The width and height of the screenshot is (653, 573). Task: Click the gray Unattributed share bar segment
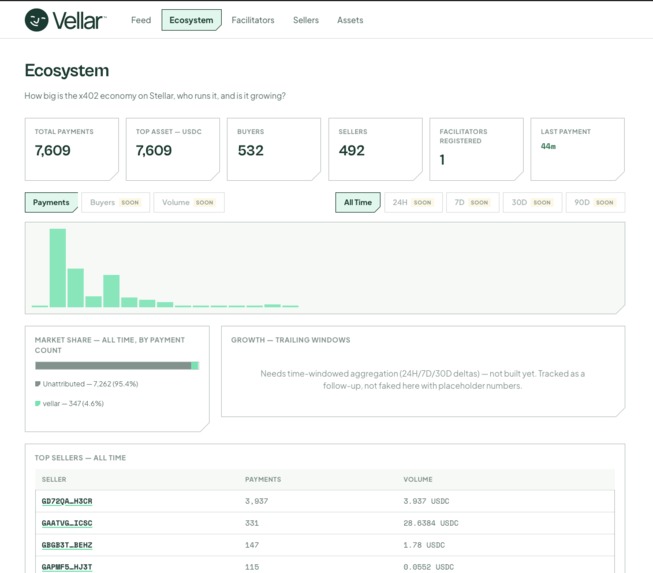[x=113, y=366]
